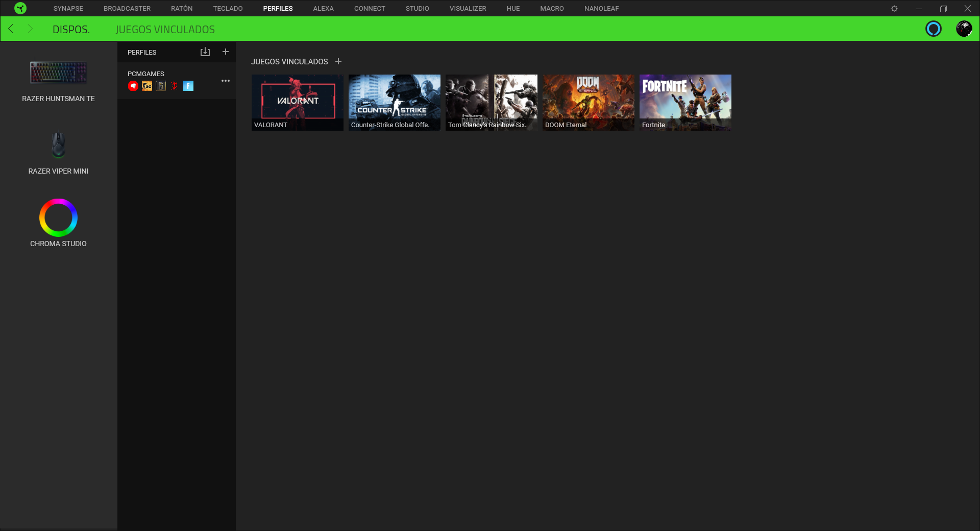Open Tom Clancy's Rainbow Six tile

(492, 103)
